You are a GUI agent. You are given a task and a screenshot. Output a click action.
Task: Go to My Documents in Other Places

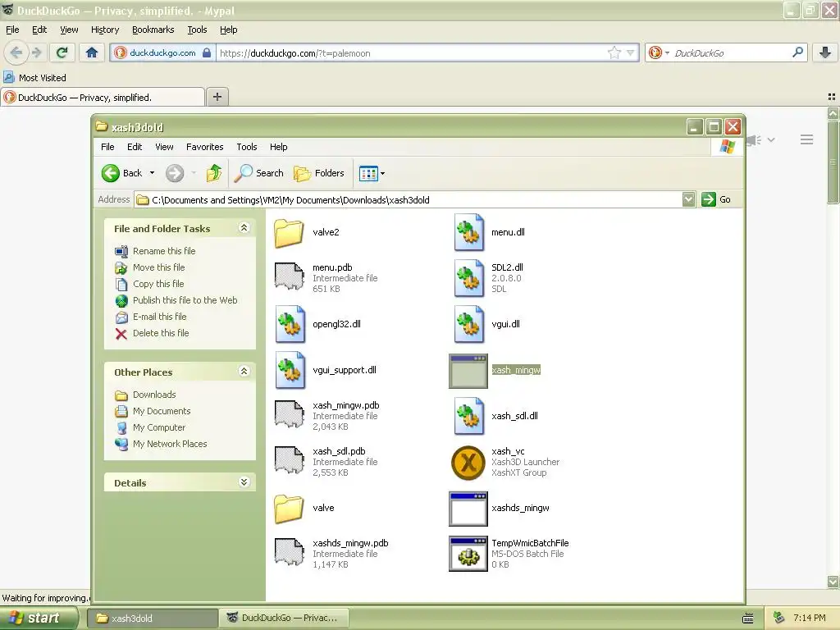coord(162,411)
